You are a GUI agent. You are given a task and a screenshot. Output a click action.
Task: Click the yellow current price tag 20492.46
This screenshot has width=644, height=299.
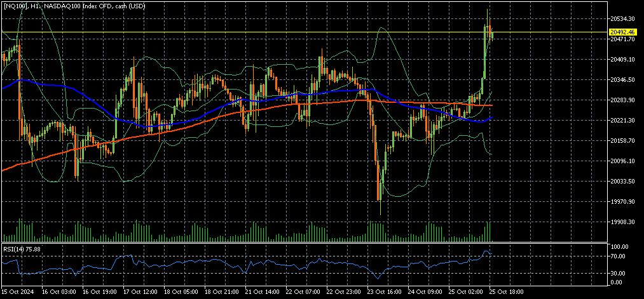click(622, 32)
